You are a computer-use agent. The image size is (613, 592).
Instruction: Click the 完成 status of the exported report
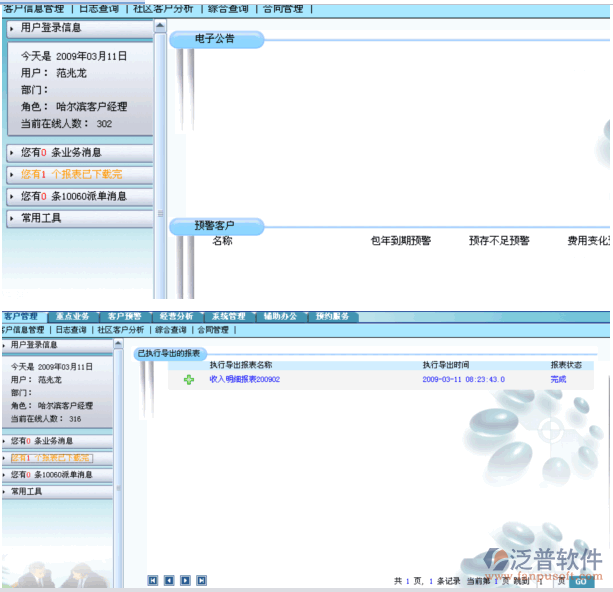click(558, 380)
